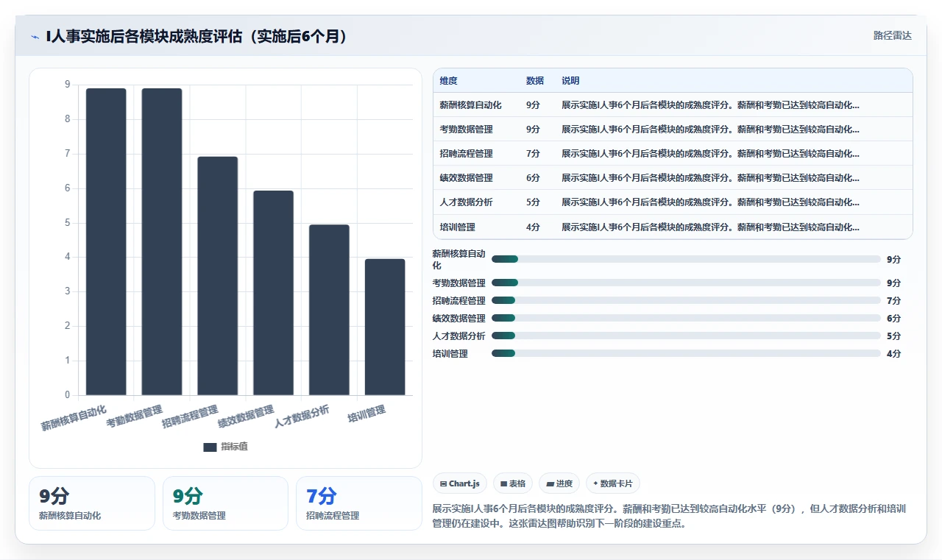This screenshot has height=560, width=942.
Task: Click 招聘流程管理 progress bar
Action: (686, 300)
